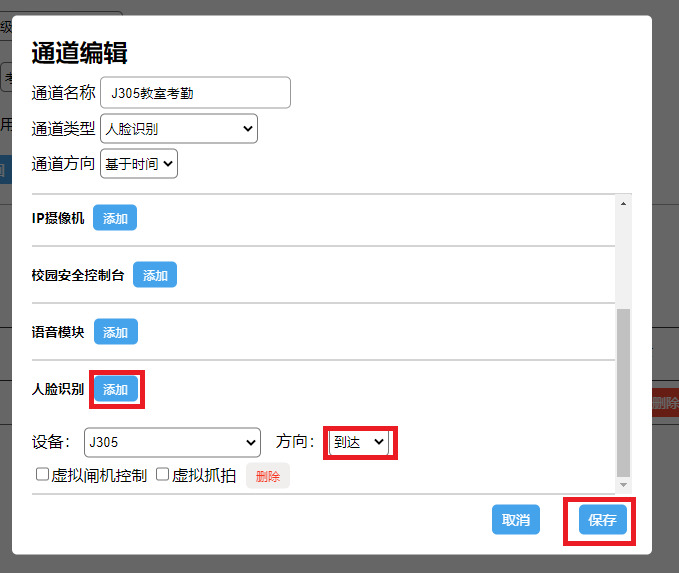This screenshot has height=573, width=679.
Task: Expand the 方向 dropdown set to 到达
Action: point(359,442)
